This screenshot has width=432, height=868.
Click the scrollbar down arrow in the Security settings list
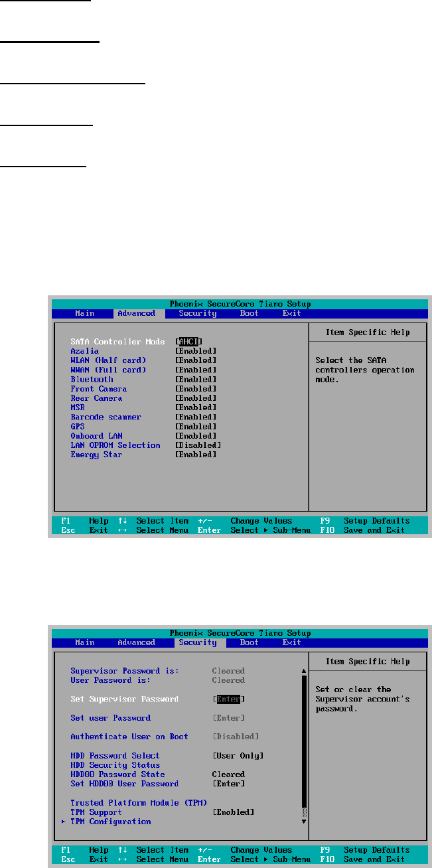pyautogui.click(x=305, y=822)
